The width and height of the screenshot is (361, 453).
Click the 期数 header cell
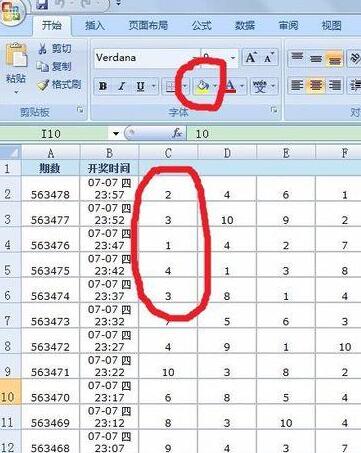coord(51,168)
